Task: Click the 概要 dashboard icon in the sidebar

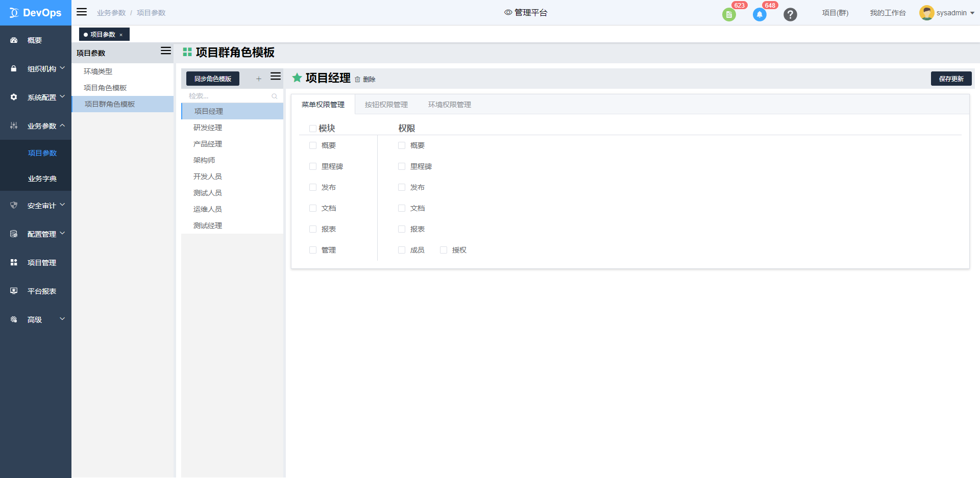Action: tap(14, 40)
